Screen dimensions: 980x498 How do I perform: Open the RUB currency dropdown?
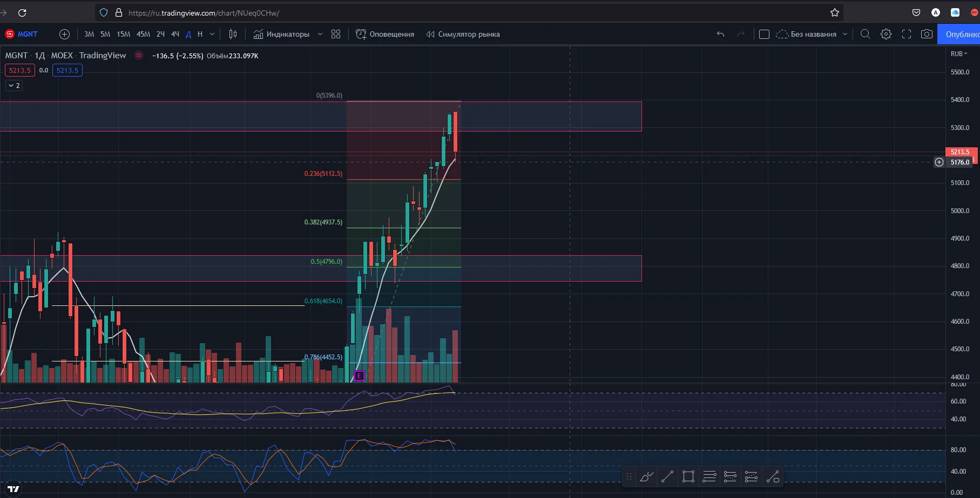click(959, 53)
